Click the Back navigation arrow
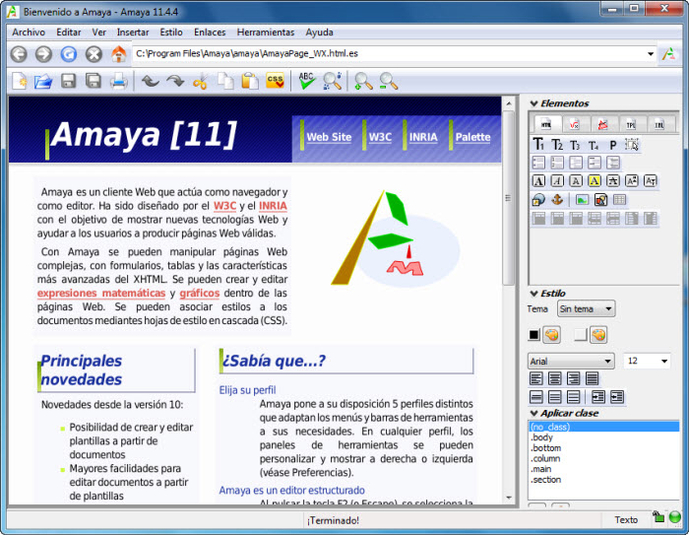 point(18,54)
